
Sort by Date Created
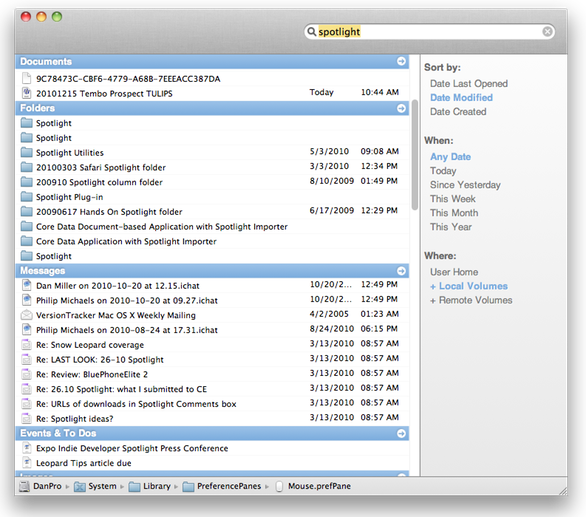pyautogui.click(x=458, y=111)
